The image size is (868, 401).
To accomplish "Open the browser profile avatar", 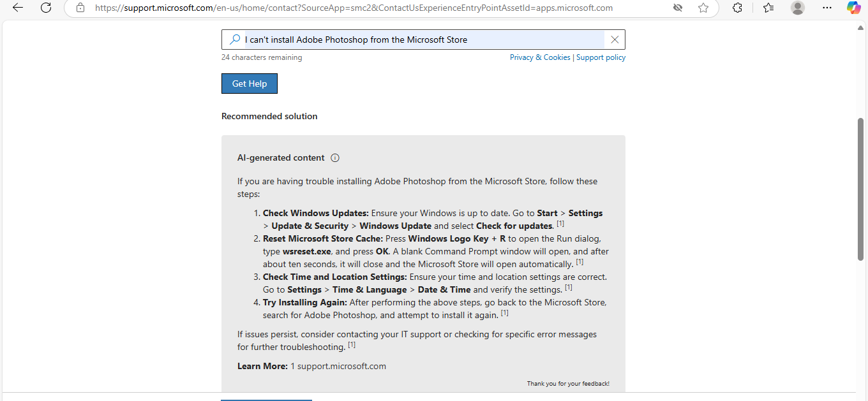I will point(797,8).
